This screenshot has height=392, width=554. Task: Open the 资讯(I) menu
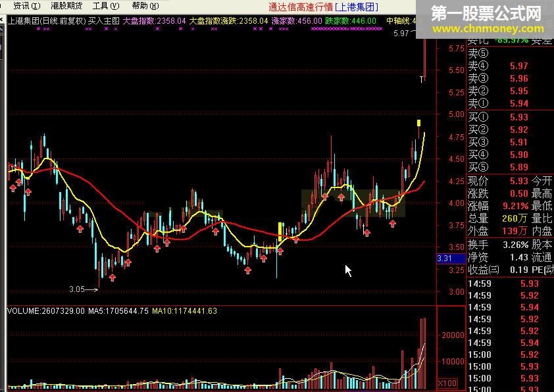(x=26, y=6)
